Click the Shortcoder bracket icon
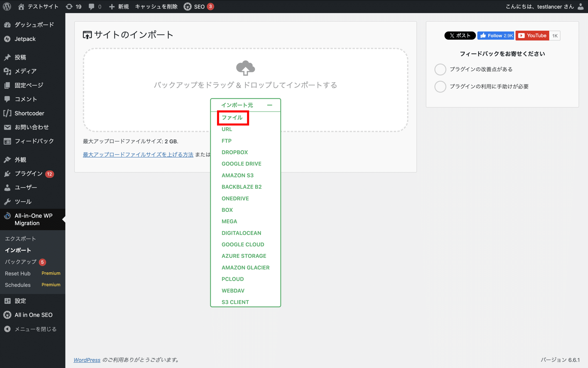588x368 pixels. tap(7, 113)
